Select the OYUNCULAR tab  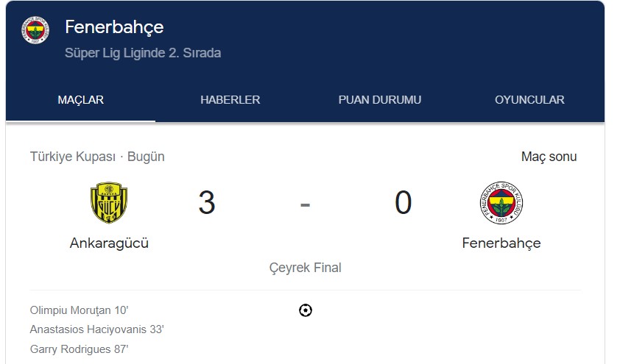(529, 100)
